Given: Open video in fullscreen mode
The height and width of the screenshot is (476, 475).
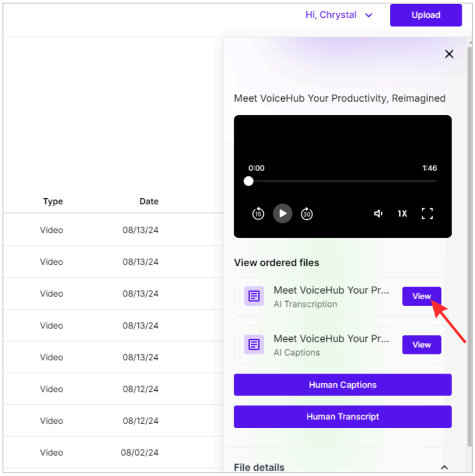Looking at the screenshot, I should click(427, 213).
